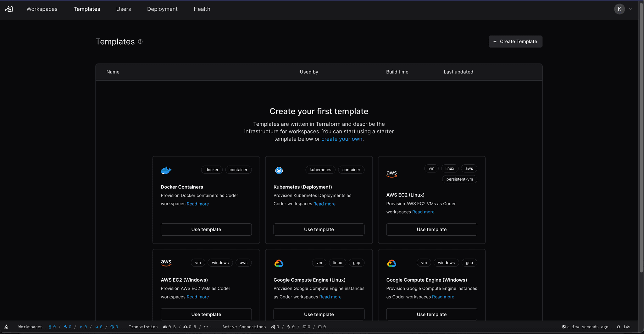This screenshot has width=644, height=334.
Task: Click the 'persistent-vm' tag
Action: pos(460,179)
